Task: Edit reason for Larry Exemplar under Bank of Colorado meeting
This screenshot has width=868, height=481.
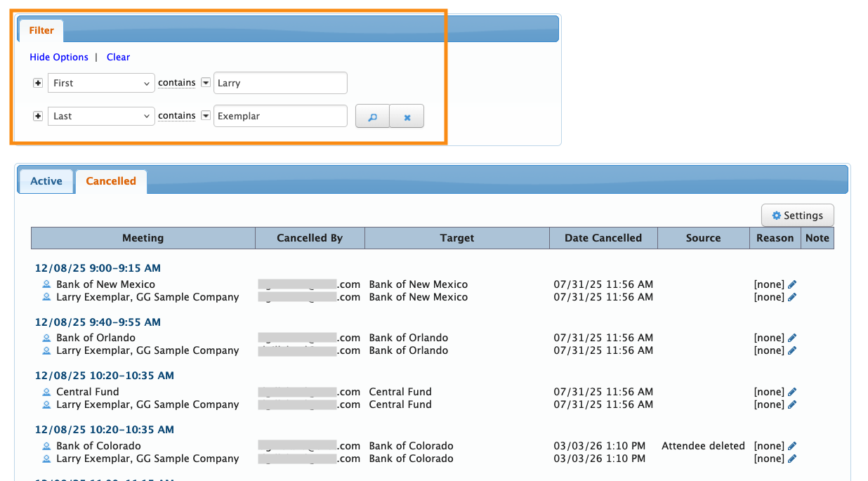Action: (792, 459)
